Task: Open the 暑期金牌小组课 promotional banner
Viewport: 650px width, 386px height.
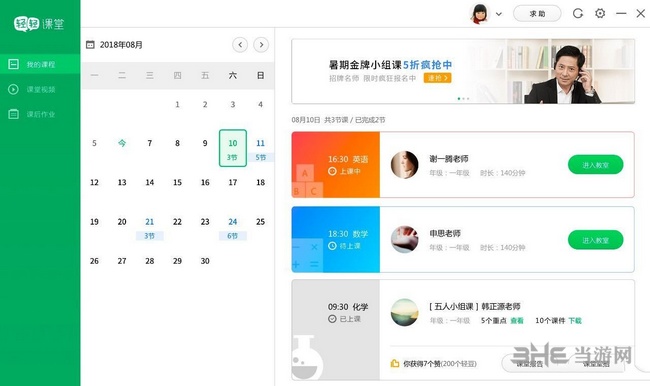Action: [x=463, y=71]
